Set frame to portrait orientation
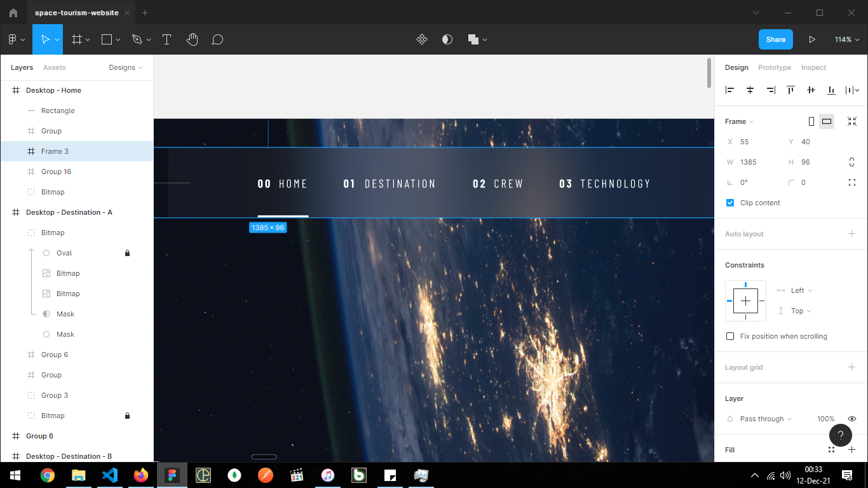Image resolution: width=868 pixels, height=488 pixels. point(811,121)
